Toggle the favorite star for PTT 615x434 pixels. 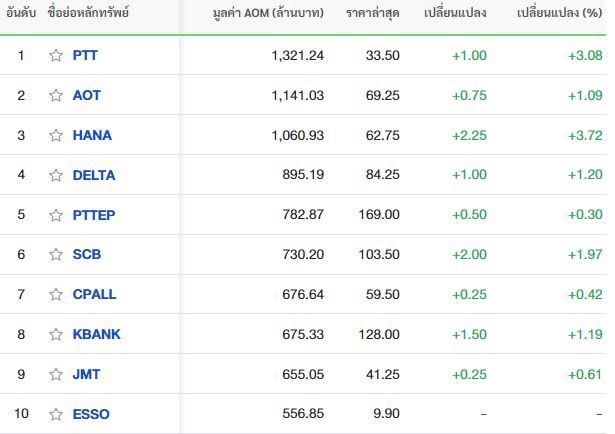pyautogui.click(x=56, y=55)
